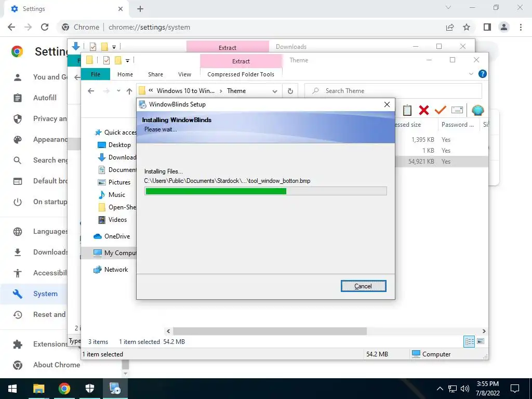The image size is (532, 399).
Task: Open OneDrive in the navigation pane
Action: (112, 236)
